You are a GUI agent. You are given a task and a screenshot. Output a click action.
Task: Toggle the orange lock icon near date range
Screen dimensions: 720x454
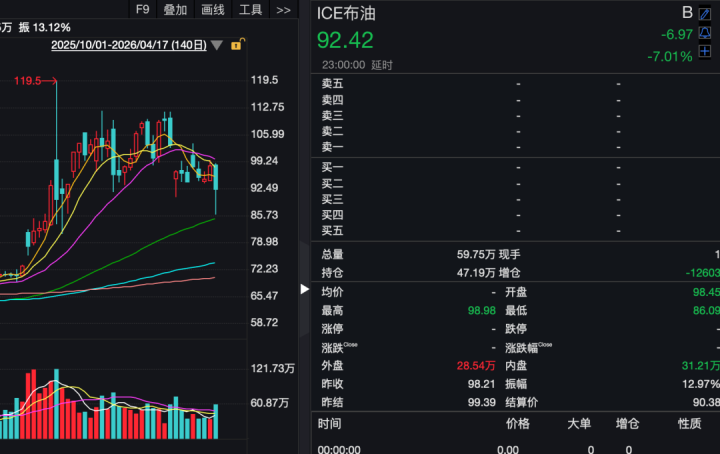pyautogui.click(x=237, y=44)
